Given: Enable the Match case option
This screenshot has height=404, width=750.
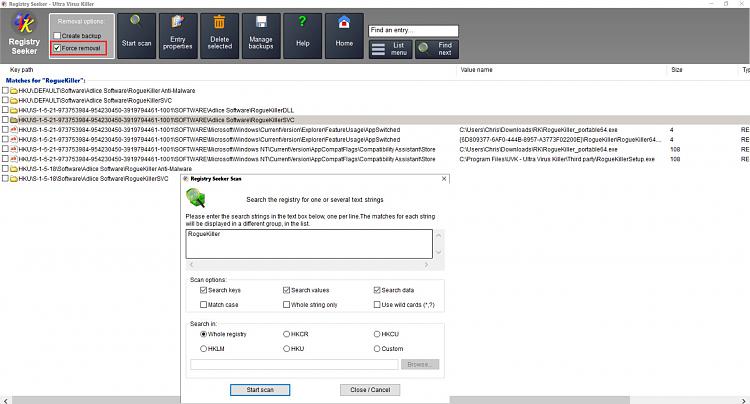Looking at the screenshot, I should pyautogui.click(x=203, y=305).
